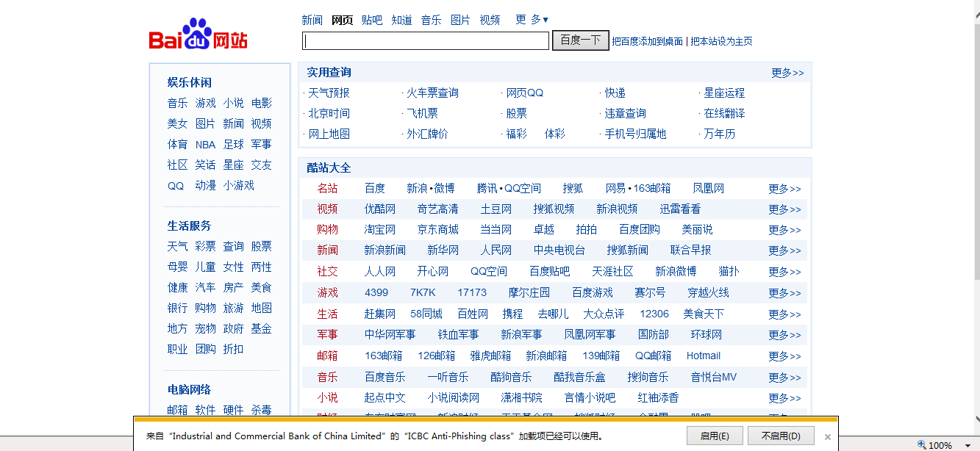Click 把百度添加到桌面 link

click(647, 41)
